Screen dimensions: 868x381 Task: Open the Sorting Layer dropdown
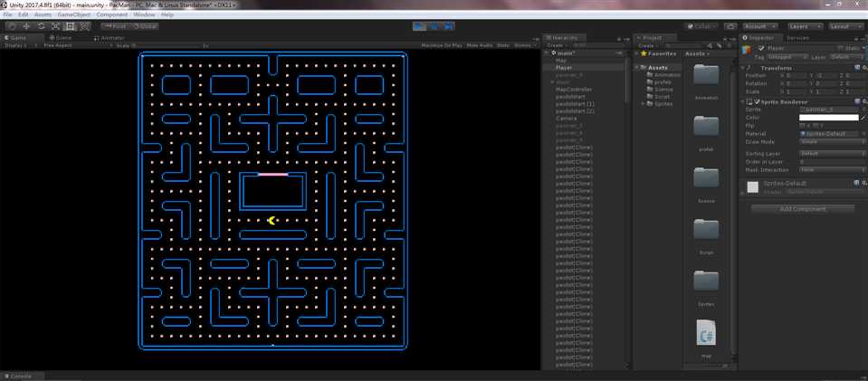[832, 154]
